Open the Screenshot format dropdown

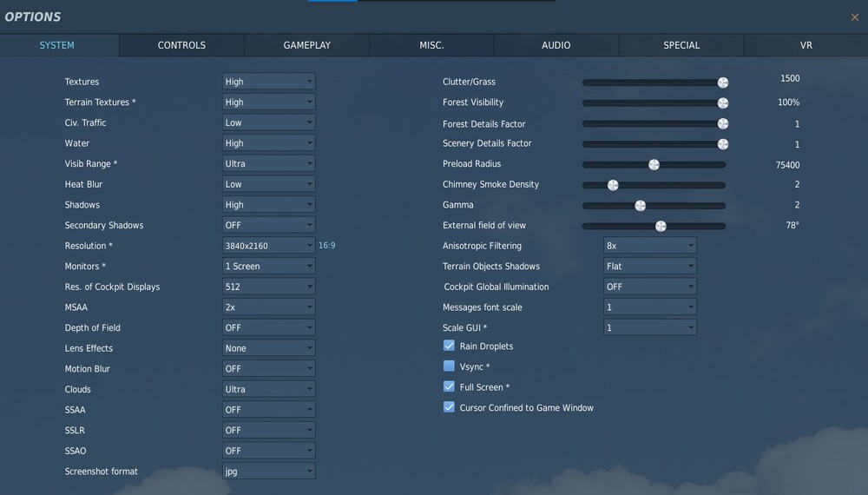pos(269,471)
